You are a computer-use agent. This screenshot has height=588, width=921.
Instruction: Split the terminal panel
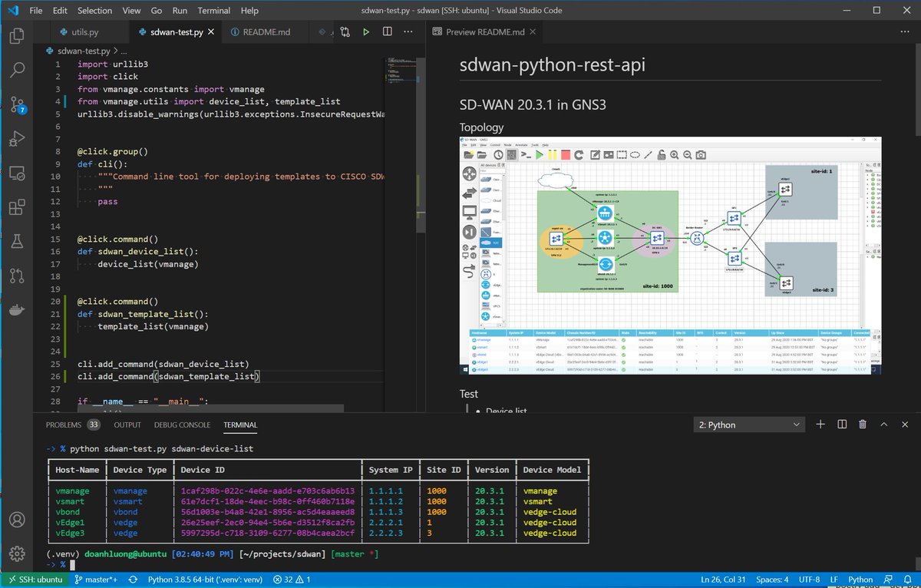pyautogui.click(x=841, y=424)
